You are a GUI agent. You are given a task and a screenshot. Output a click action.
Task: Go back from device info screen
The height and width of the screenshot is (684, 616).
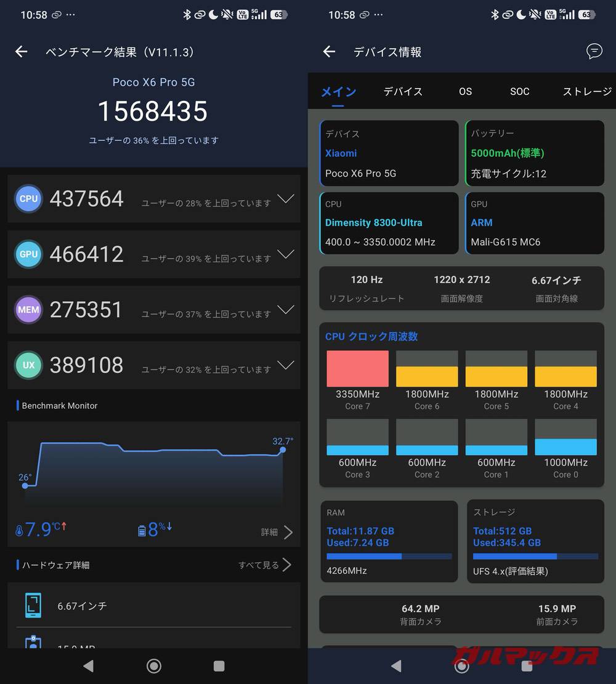pyautogui.click(x=329, y=52)
